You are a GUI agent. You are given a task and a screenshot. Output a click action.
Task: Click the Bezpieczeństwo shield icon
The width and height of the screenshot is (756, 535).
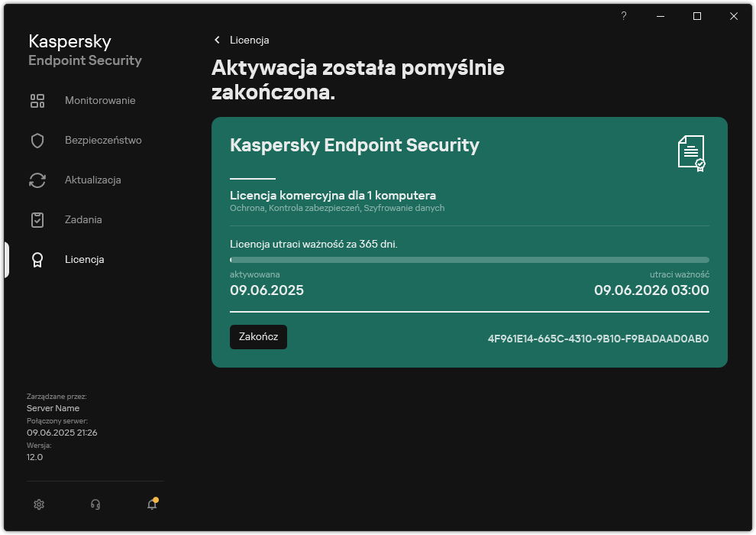click(x=37, y=141)
